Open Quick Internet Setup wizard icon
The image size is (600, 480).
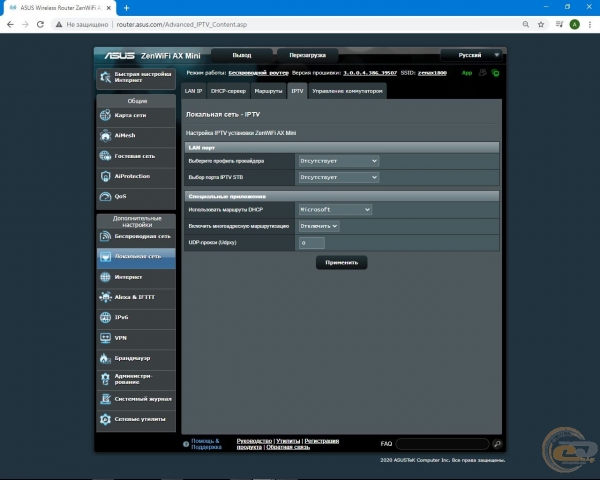[x=105, y=77]
